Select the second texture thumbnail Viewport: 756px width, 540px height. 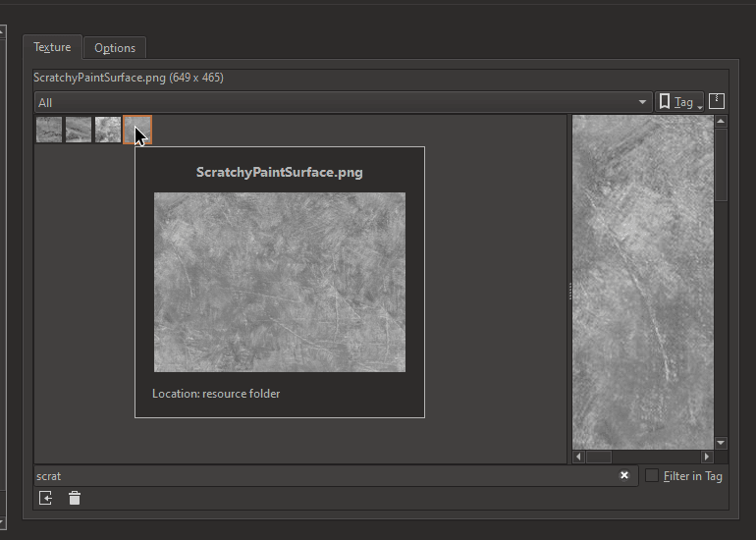(79, 130)
